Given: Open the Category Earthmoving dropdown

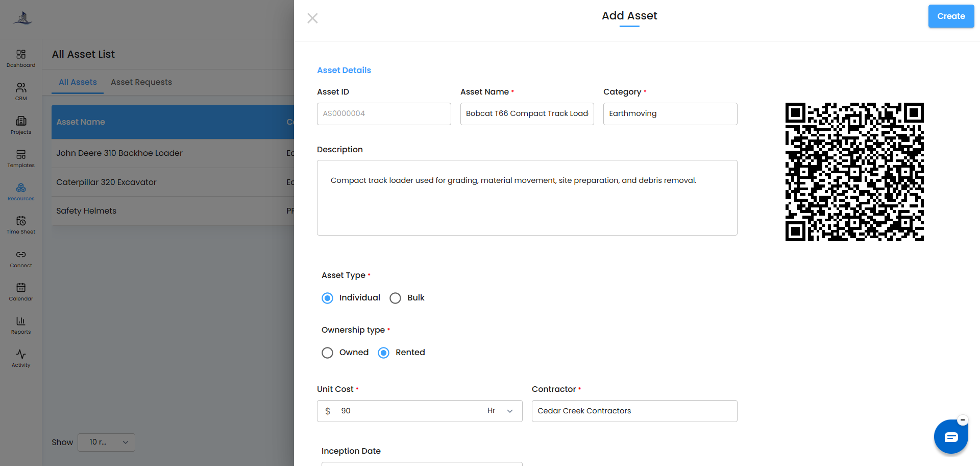Looking at the screenshot, I should point(670,114).
